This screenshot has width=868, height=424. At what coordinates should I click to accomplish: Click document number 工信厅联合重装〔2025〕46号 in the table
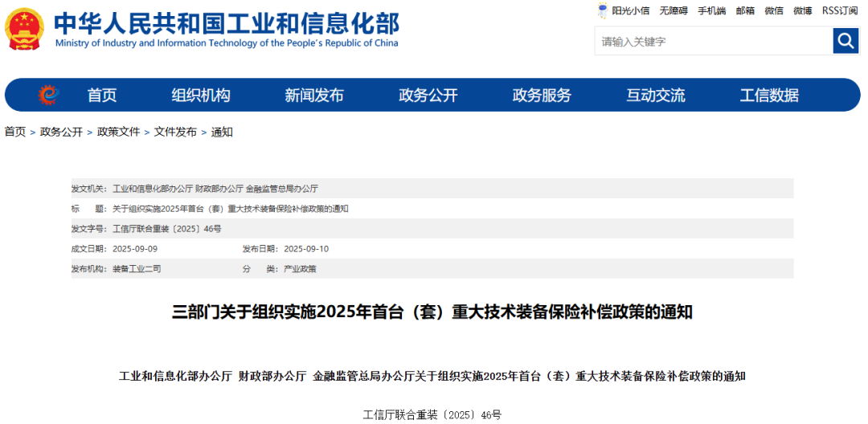[167, 229]
